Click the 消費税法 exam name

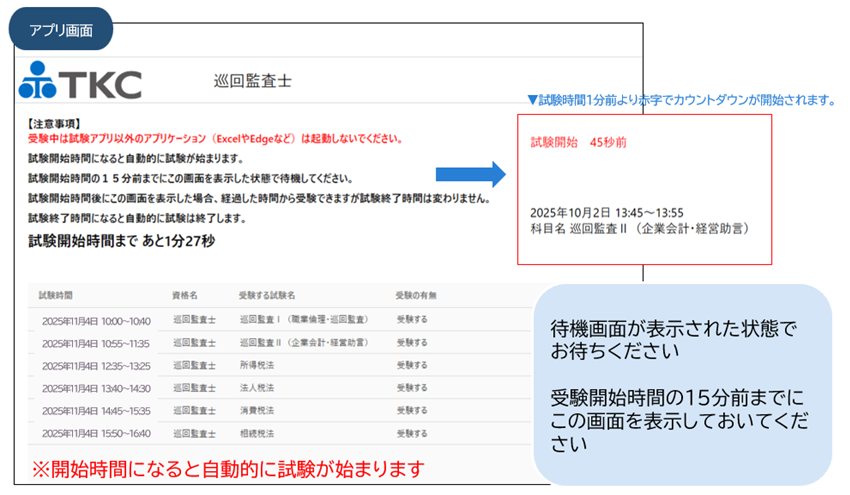pyautogui.click(x=257, y=411)
